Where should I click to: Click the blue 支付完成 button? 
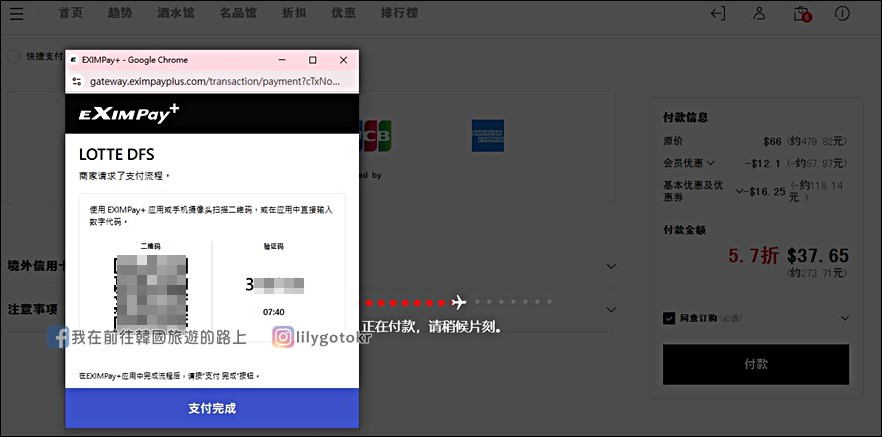coord(212,408)
